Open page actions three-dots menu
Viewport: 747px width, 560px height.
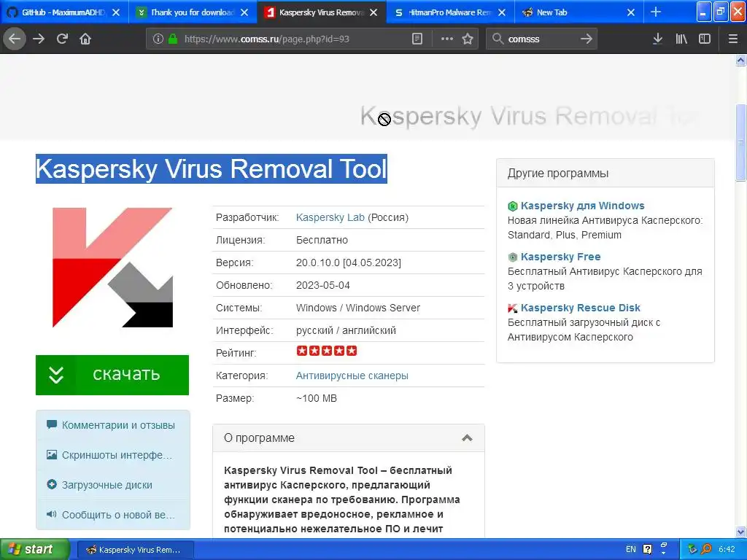[x=447, y=39]
